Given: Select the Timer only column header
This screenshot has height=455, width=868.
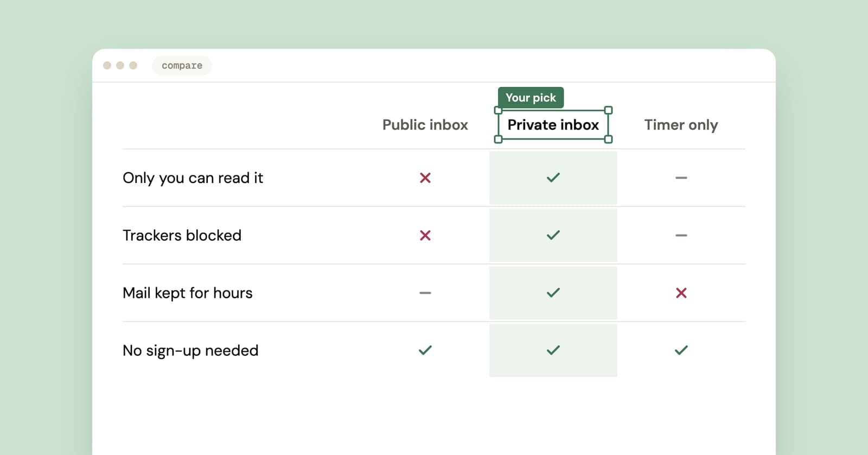Looking at the screenshot, I should (681, 125).
